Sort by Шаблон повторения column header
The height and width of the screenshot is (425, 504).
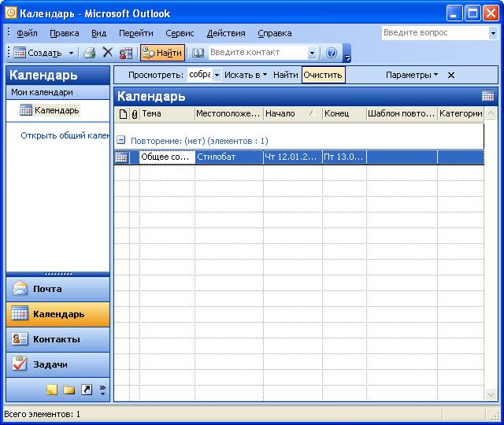402,113
